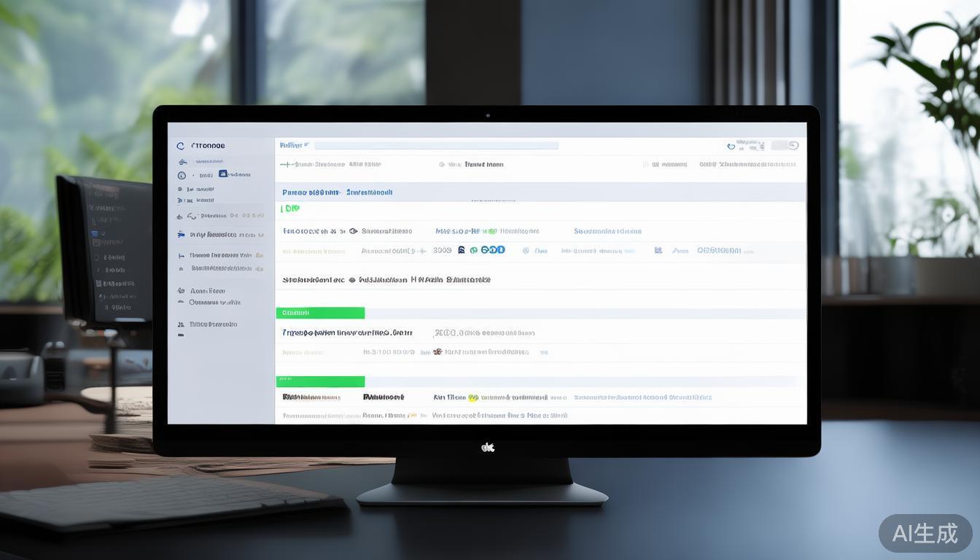Toggle the switch in the top-right corner
The width and height of the screenshot is (980, 560).
[x=785, y=146]
